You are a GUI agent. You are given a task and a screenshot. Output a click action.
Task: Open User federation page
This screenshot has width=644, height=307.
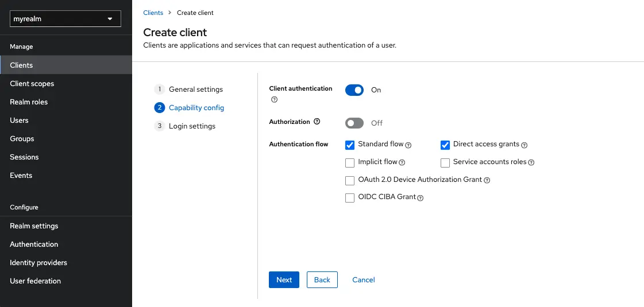(x=65, y=281)
